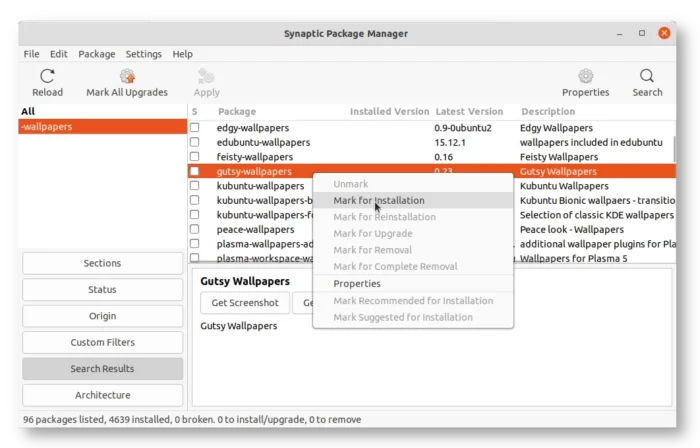Click the Selection of classic KDE wallpapers description
This screenshot has height=448, width=700.
pos(596,215)
